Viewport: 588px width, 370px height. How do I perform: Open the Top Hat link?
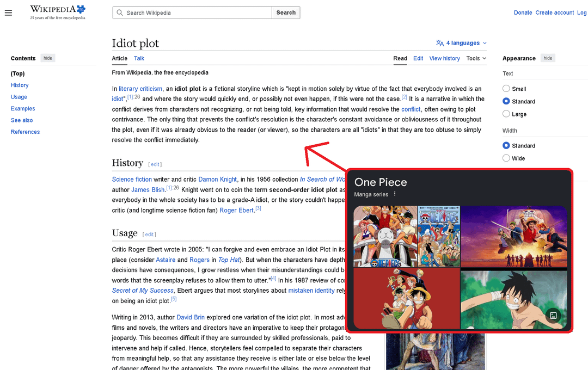(x=229, y=260)
